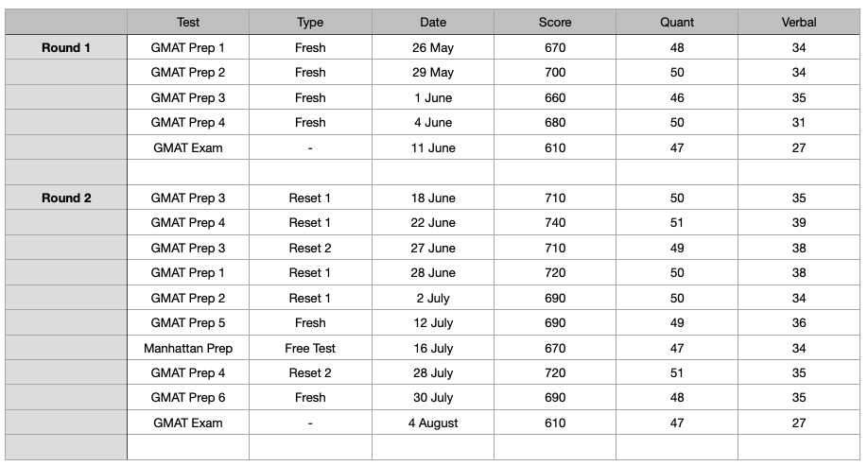
Task: Click the Quant column header
Action: click(x=676, y=22)
